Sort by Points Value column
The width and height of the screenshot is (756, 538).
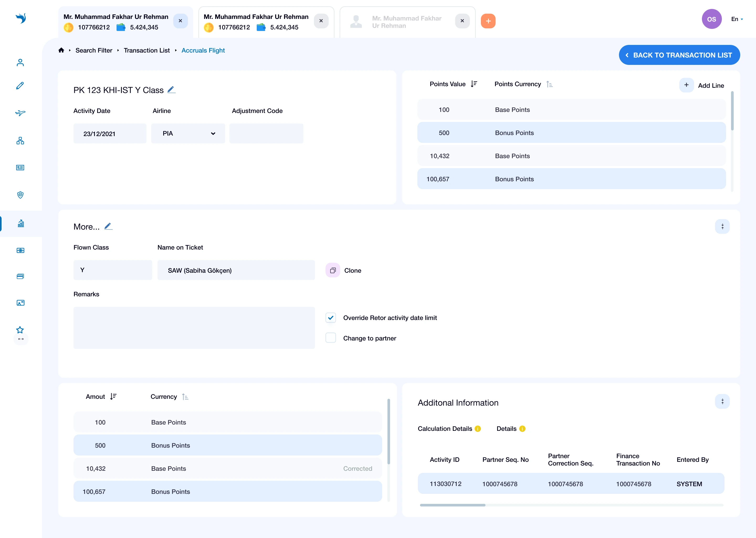474,84
